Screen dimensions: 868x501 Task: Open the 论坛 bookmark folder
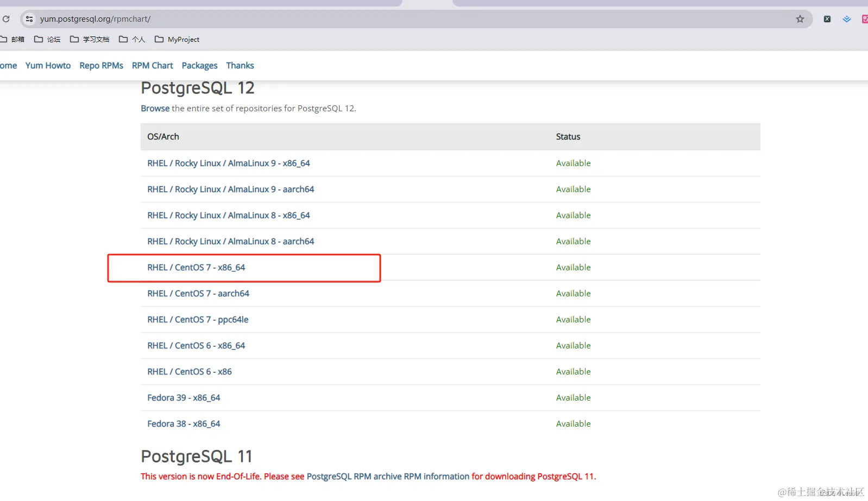(47, 39)
